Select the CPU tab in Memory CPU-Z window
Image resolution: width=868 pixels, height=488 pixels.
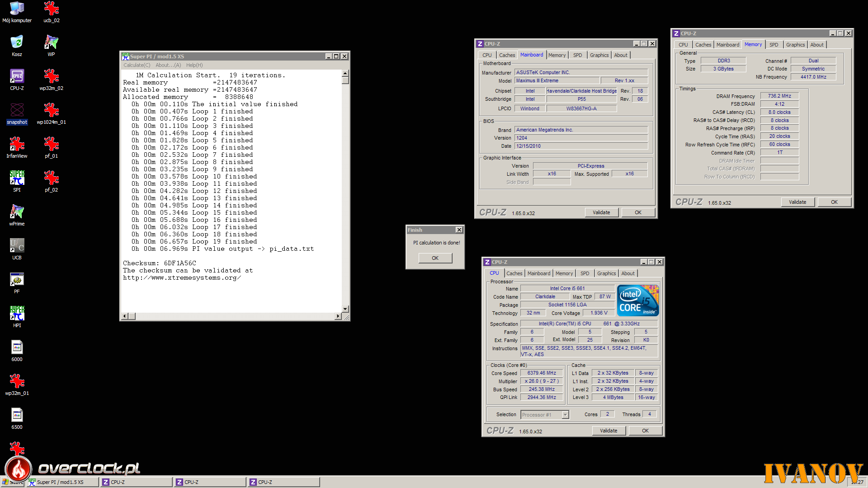pyautogui.click(x=683, y=45)
